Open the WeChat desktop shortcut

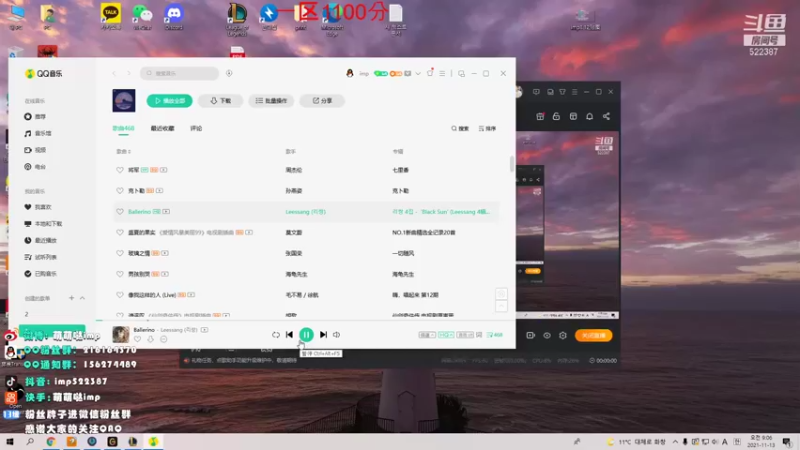coord(142,16)
